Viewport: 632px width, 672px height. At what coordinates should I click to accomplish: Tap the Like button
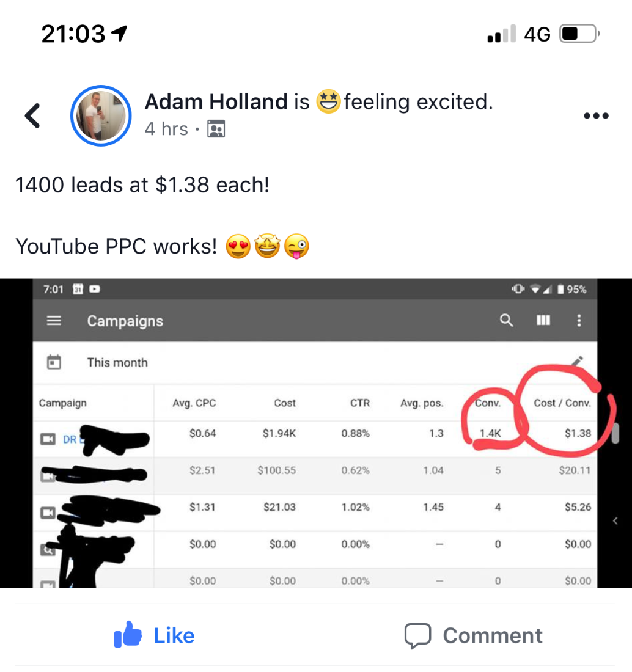tap(154, 635)
